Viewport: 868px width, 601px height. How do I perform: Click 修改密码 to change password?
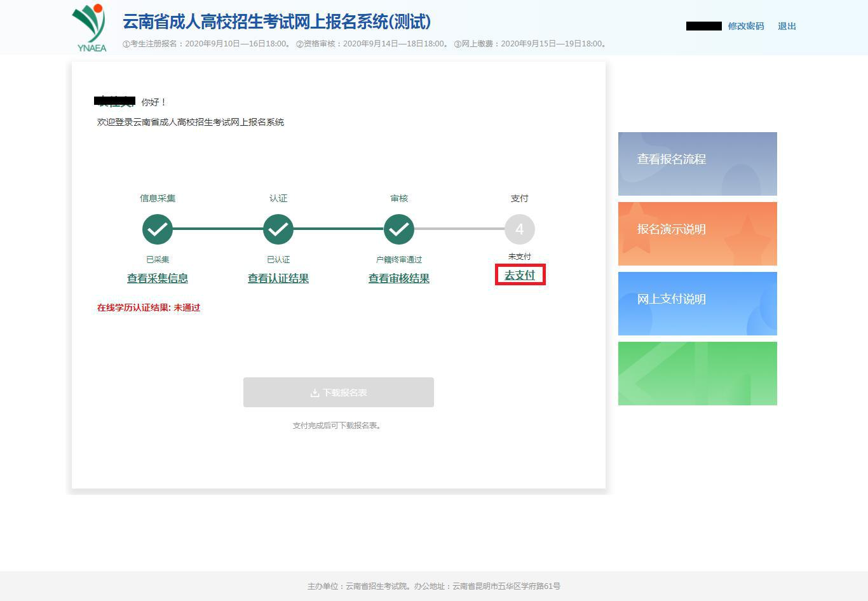pos(745,26)
